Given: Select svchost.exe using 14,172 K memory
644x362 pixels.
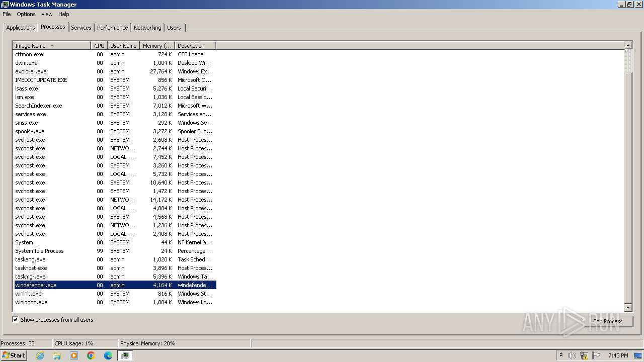Looking at the screenshot, I should pos(115,200).
